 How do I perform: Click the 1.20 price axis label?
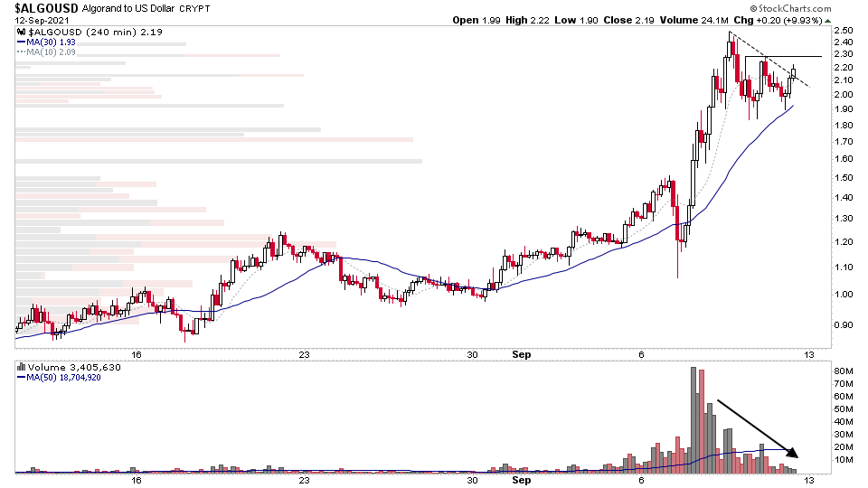843,242
